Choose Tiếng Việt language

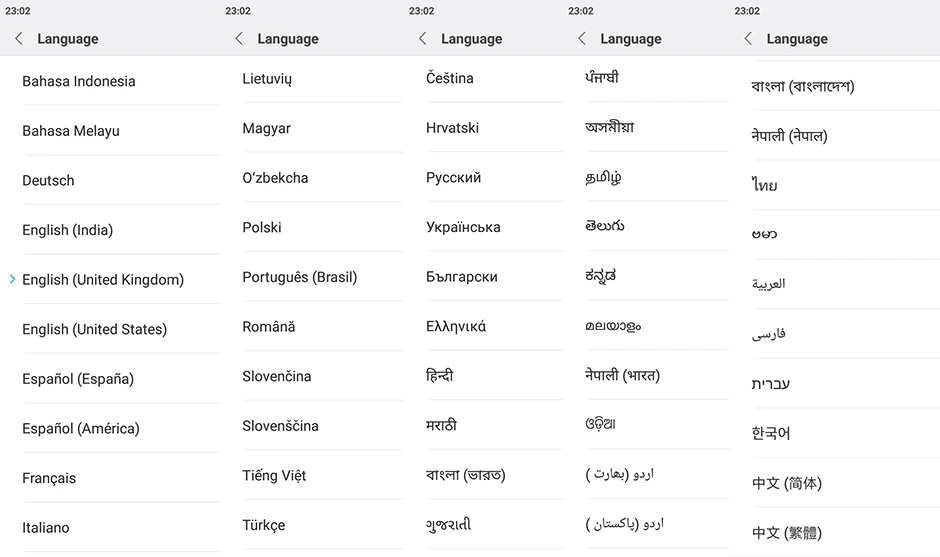[x=321, y=475]
